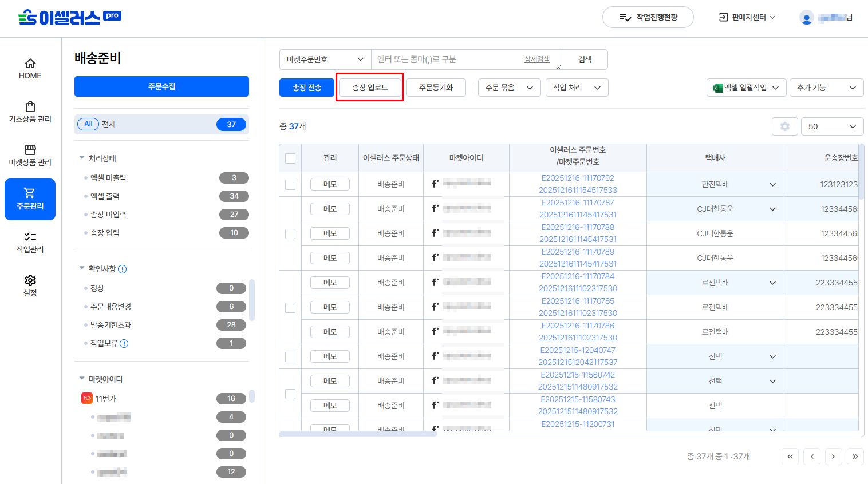Image resolution: width=868 pixels, height=484 pixels.
Task: Click the 주문수집 button
Action: pos(161,86)
